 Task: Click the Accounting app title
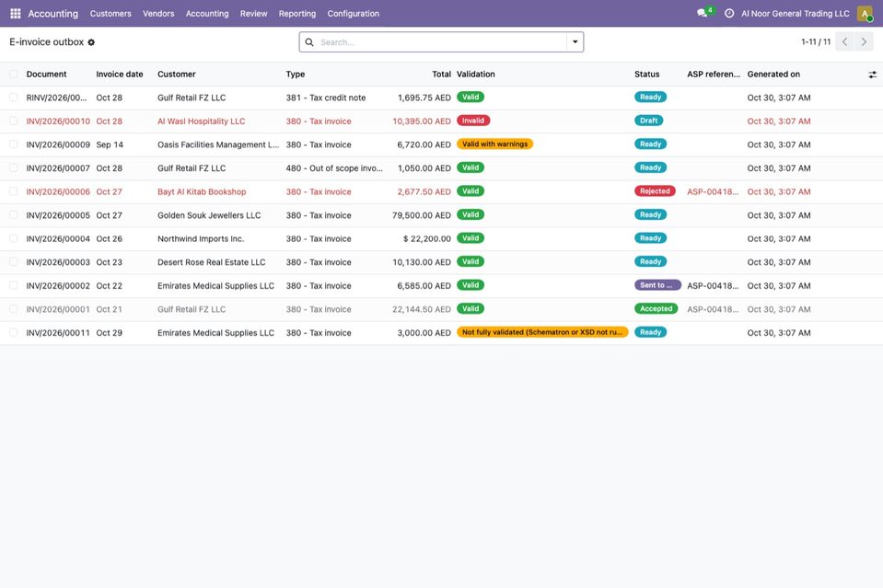click(52, 14)
